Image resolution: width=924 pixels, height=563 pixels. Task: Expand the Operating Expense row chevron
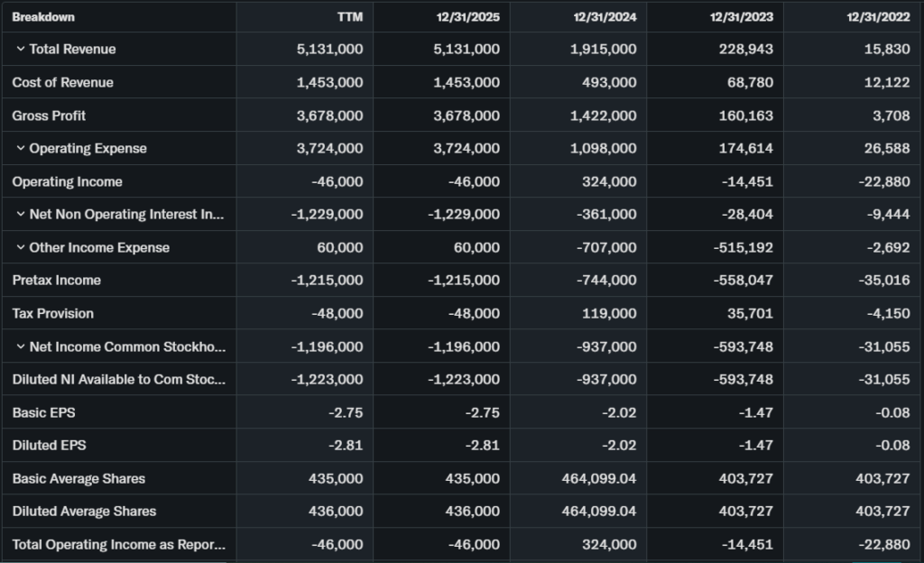[x=20, y=149]
